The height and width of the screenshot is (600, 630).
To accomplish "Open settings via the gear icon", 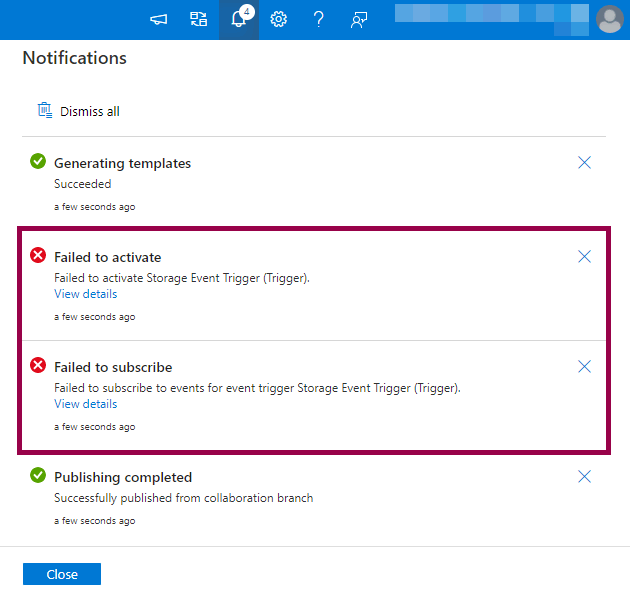I will point(279,20).
